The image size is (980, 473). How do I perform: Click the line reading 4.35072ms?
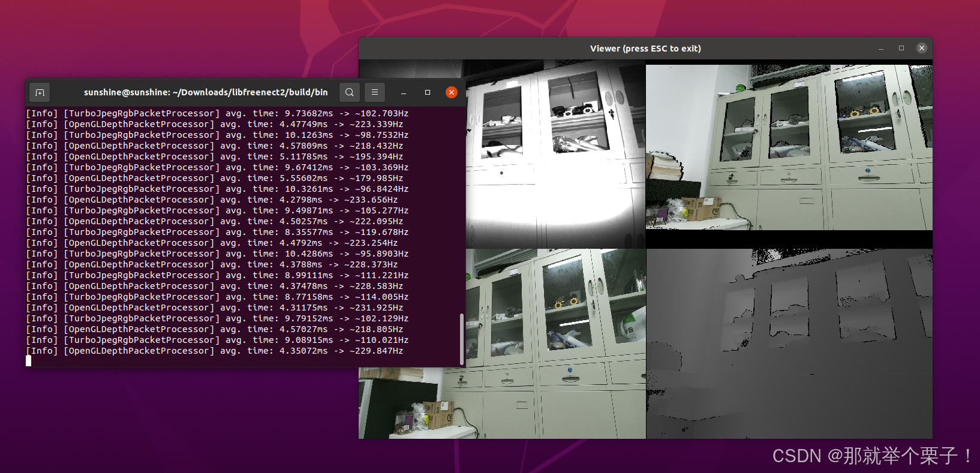click(x=215, y=351)
